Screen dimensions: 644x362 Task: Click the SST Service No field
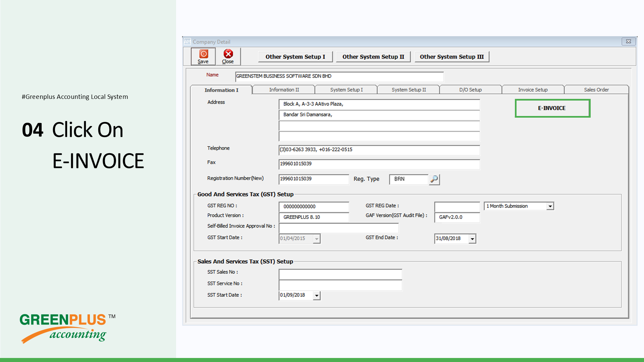(x=340, y=285)
